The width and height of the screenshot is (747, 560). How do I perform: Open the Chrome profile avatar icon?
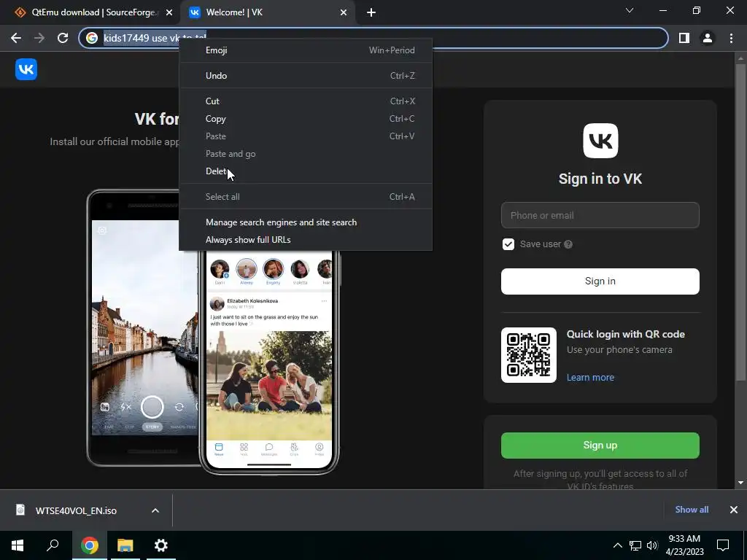pyautogui.click(x=708, y=38)
